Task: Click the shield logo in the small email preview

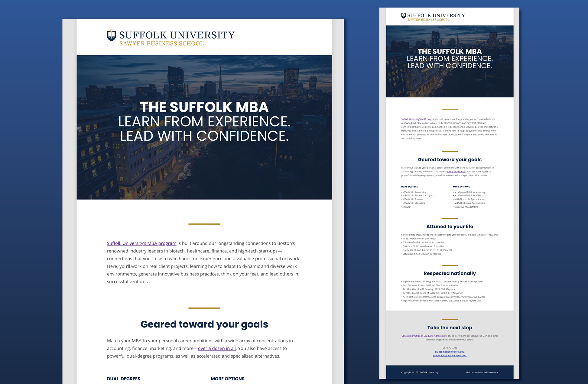Action: (x=403, y=16)
